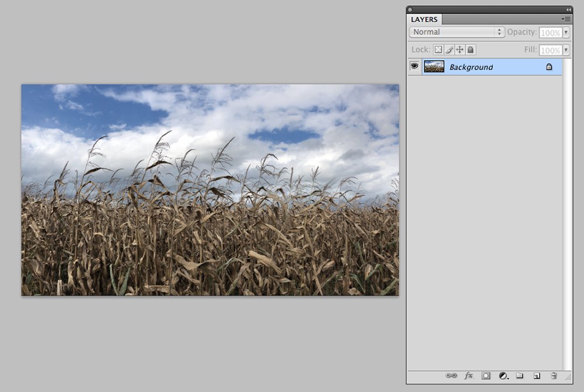Create a new layer
This screenshot has height=392, width=584.
tap(537, 376)
